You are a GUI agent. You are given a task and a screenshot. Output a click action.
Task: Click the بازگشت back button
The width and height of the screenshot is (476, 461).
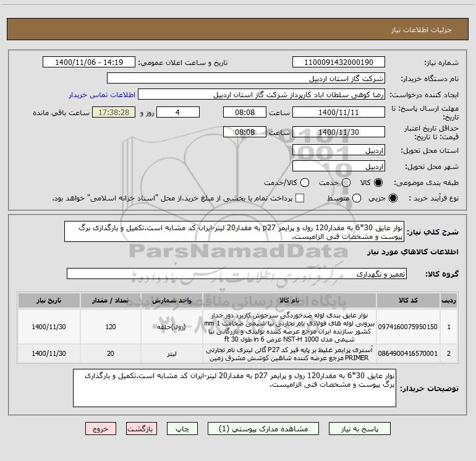142,429
